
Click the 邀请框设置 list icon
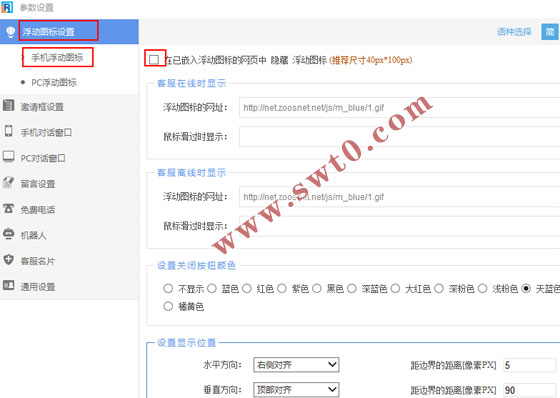(8, 105)
